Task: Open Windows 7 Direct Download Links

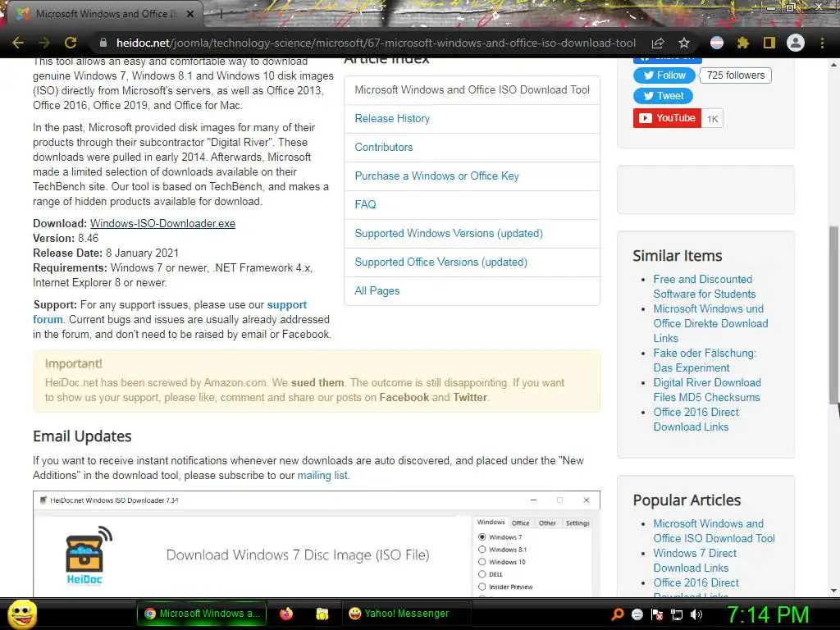Action: coord(695,560)
